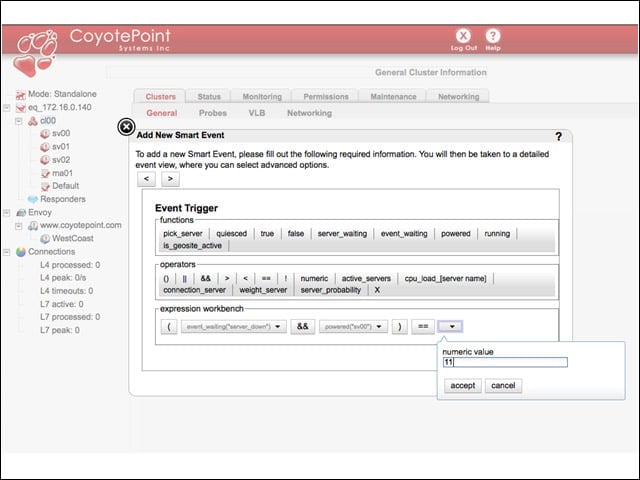Open the empty value dropdown after ==

(x=450, y=327)
